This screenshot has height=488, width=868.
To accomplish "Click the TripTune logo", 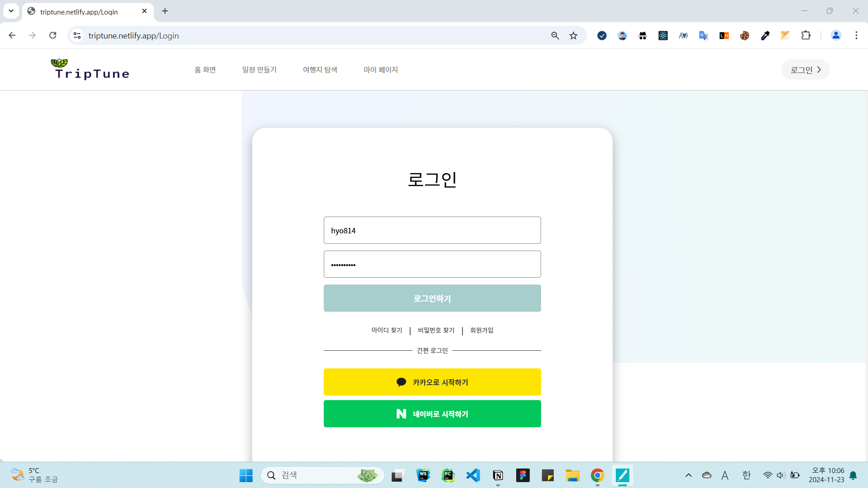I will click(x=91, y=70).
